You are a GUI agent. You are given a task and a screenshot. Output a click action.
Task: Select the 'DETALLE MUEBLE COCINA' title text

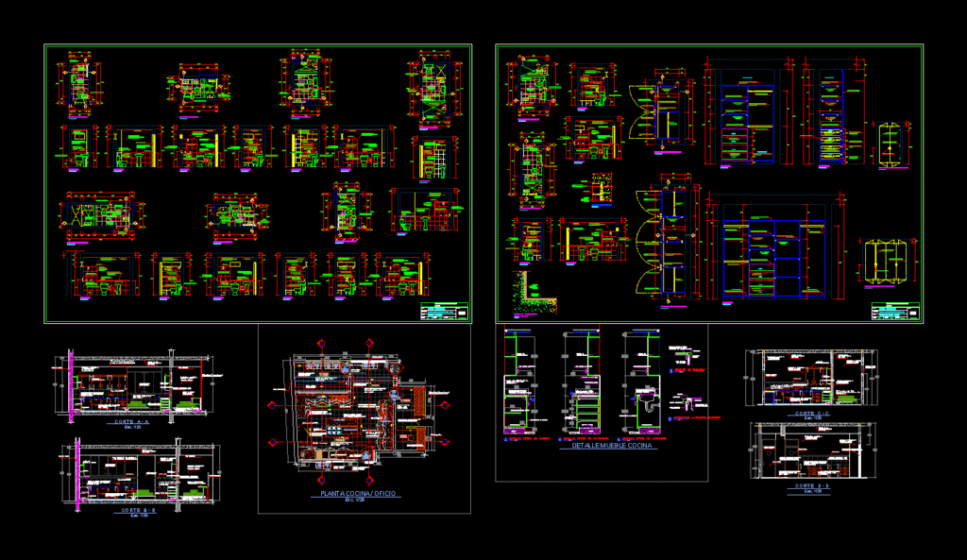[611, 446]
